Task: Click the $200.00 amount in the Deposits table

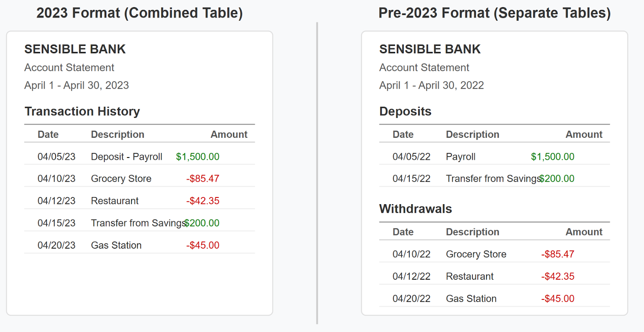Action: coord(557,178)
